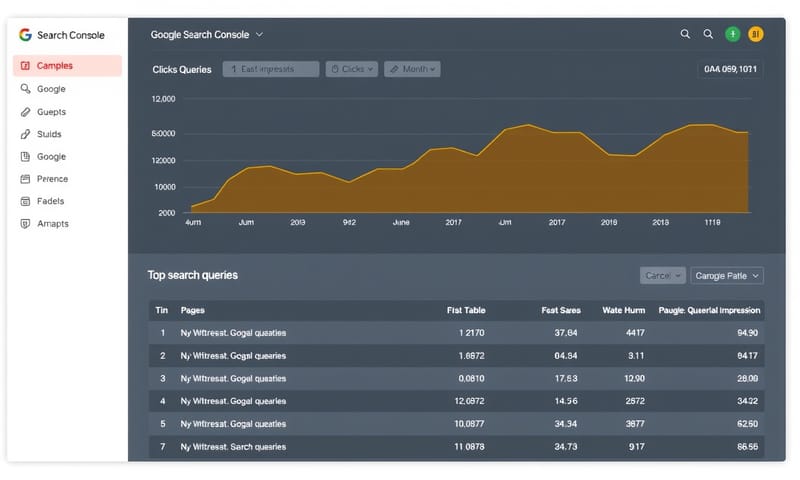
Task: Expand the Carcel dropdown above the table
Action: [662, 275]
